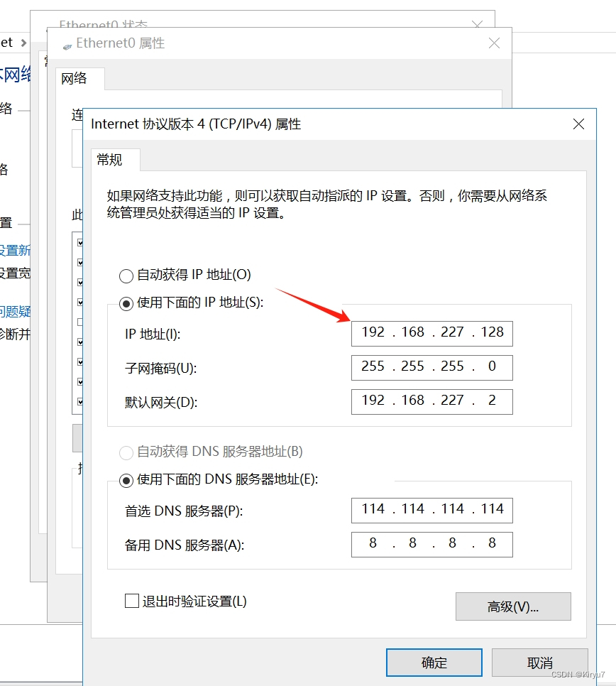The width and height of the screenshot is (616, 686).
Task: Click the last octet 128 of IP address
Action: point(493,332)
